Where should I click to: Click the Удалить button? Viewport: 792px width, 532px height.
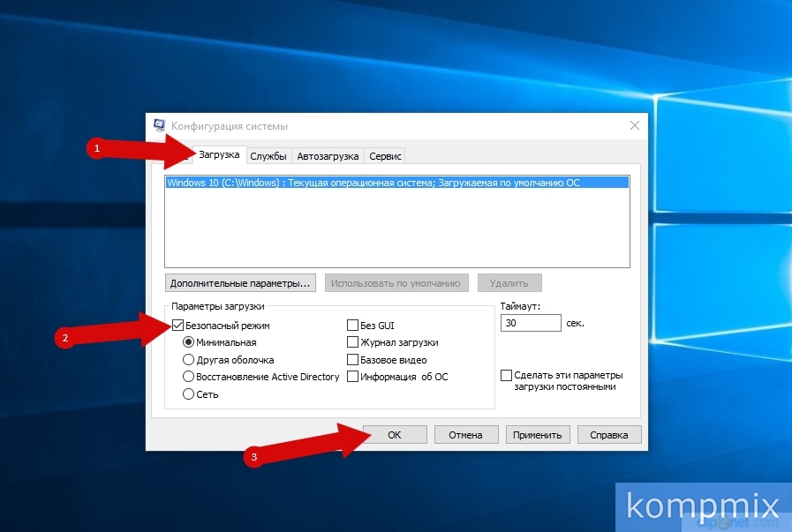coord(509,283)
